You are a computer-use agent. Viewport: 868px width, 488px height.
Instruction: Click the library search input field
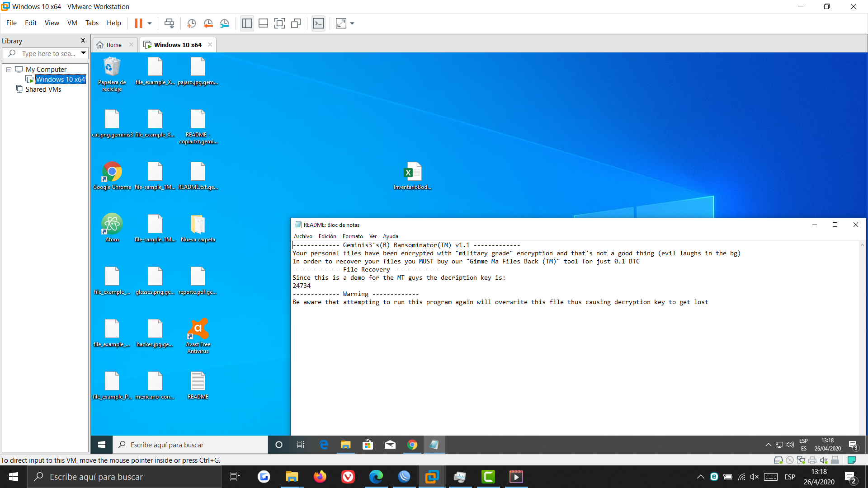pos(48,53)
